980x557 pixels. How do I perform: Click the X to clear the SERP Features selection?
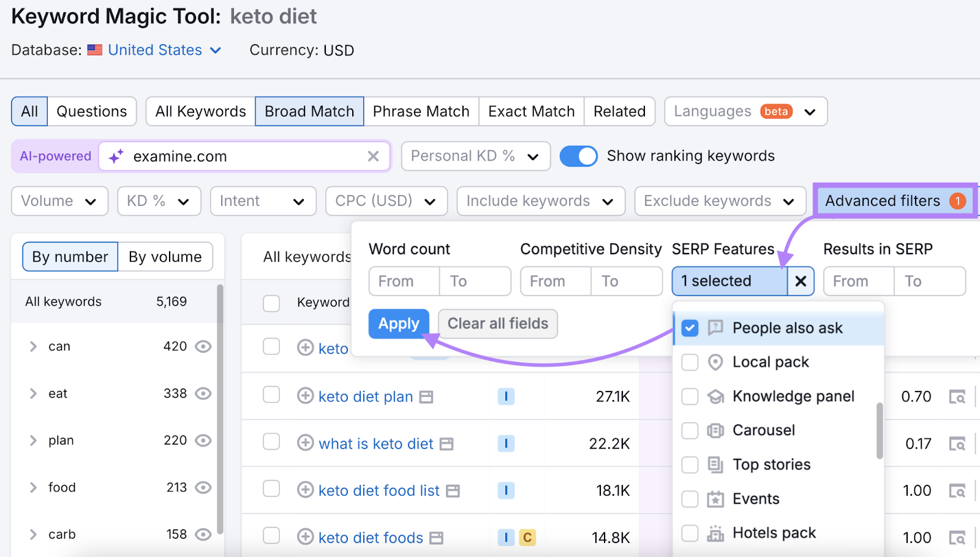tap(800, 281)
